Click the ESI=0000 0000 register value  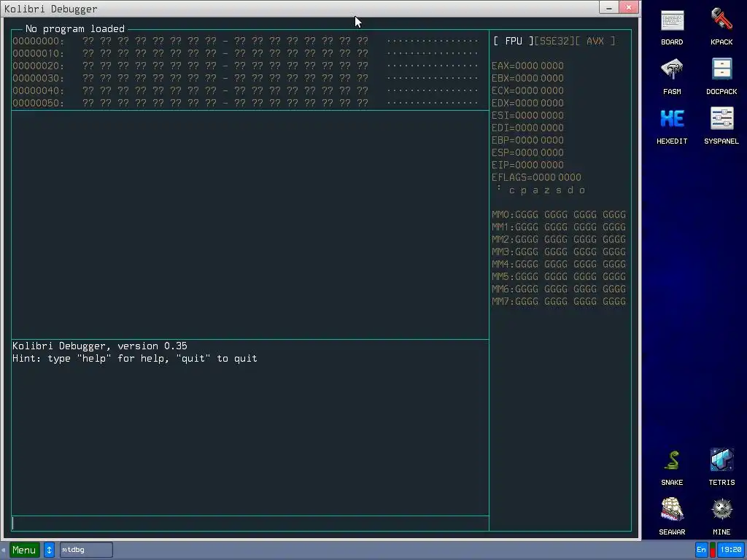[x=527, y=115]
